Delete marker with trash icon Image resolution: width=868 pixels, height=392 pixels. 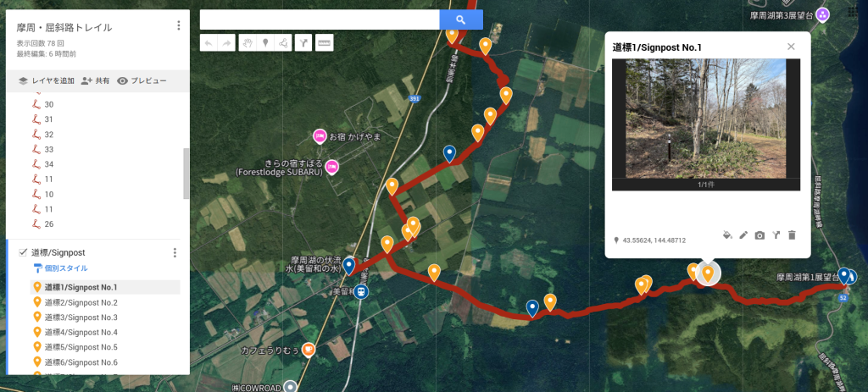792,235
